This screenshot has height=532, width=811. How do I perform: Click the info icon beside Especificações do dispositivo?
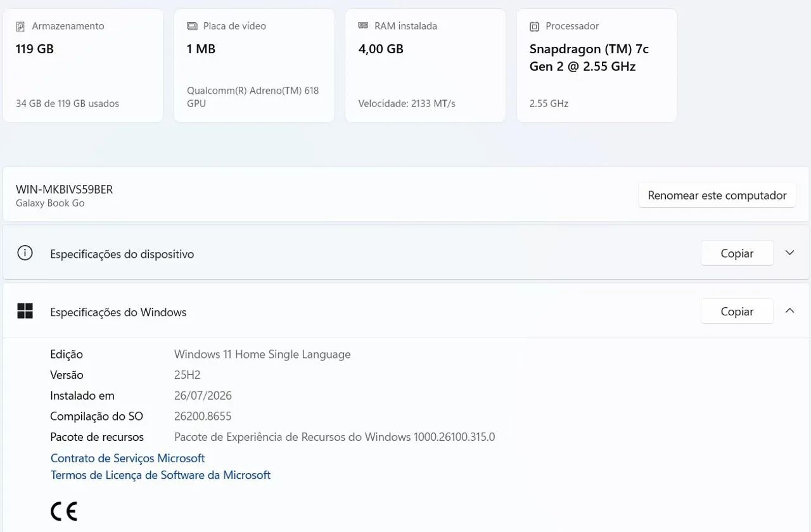pyautogui.click(x=25, y=253)
